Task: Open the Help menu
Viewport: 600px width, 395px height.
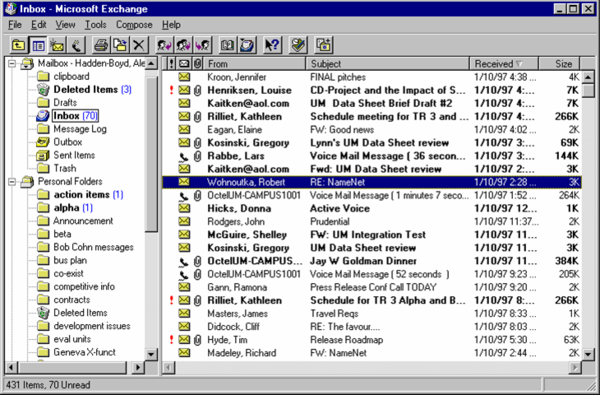Action: click(x=171, y=25)
